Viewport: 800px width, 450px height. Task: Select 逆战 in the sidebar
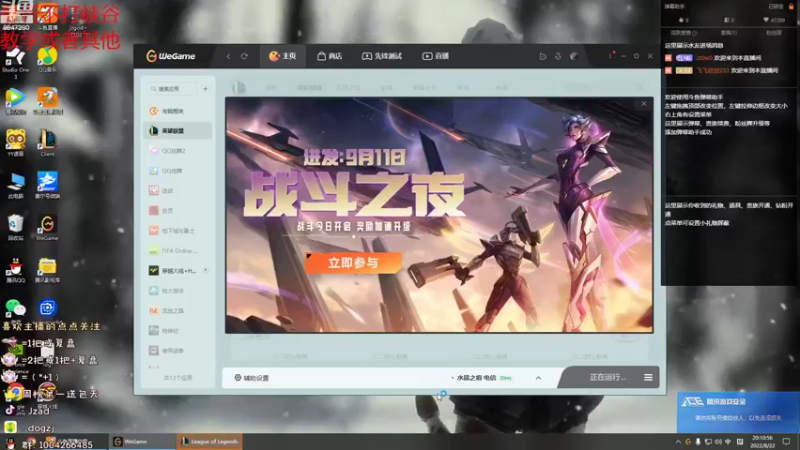pos(177,190)
